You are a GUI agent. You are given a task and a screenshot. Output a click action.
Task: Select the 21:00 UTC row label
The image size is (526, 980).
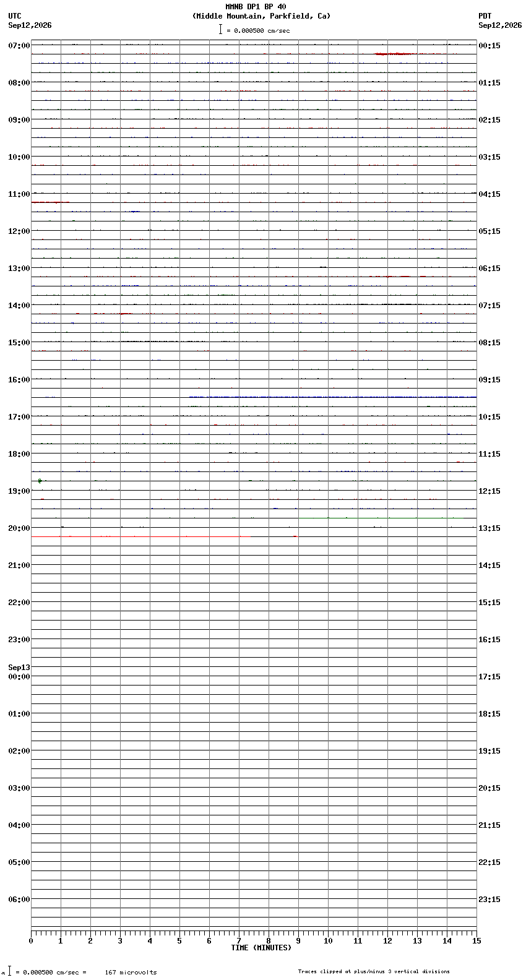tap(19, 565)
